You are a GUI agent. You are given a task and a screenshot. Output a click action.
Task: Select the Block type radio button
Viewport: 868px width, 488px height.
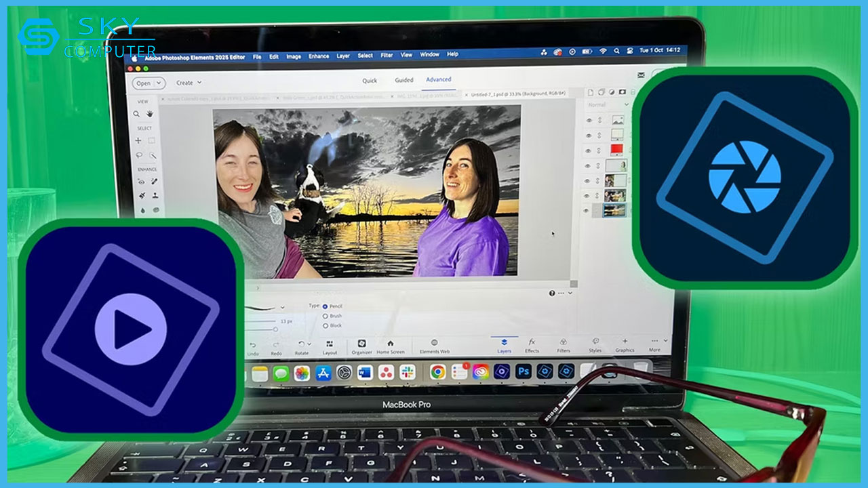click(325, 325)
